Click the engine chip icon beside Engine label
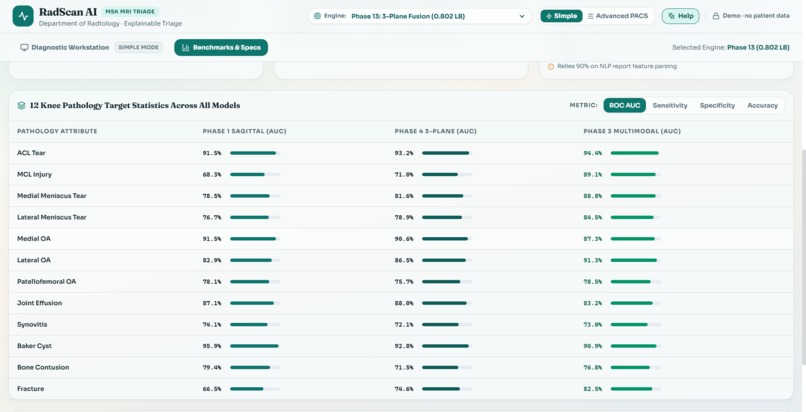Viewport: 806px width, 412px height. tap(317, 16)
